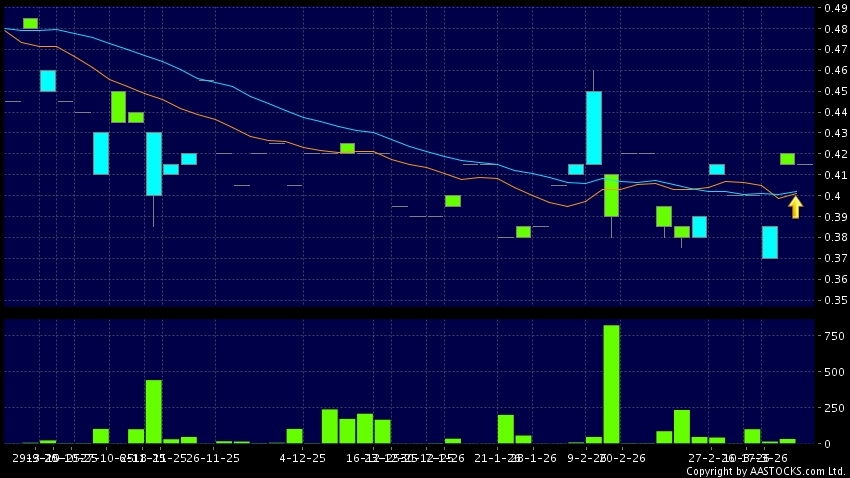The height and width of the screenshot is (478, 850).
Task: Click the orange moving average line
Action: (300, 146)
